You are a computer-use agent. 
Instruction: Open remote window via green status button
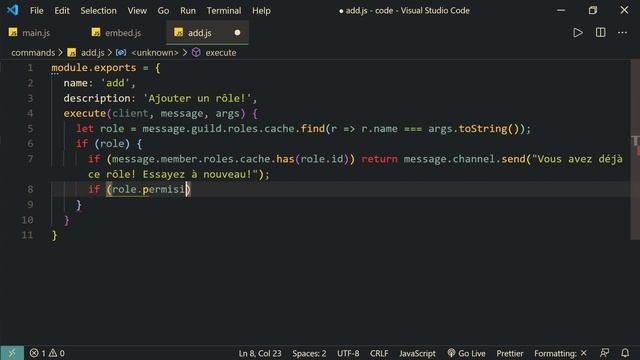(x=12, y=353)
